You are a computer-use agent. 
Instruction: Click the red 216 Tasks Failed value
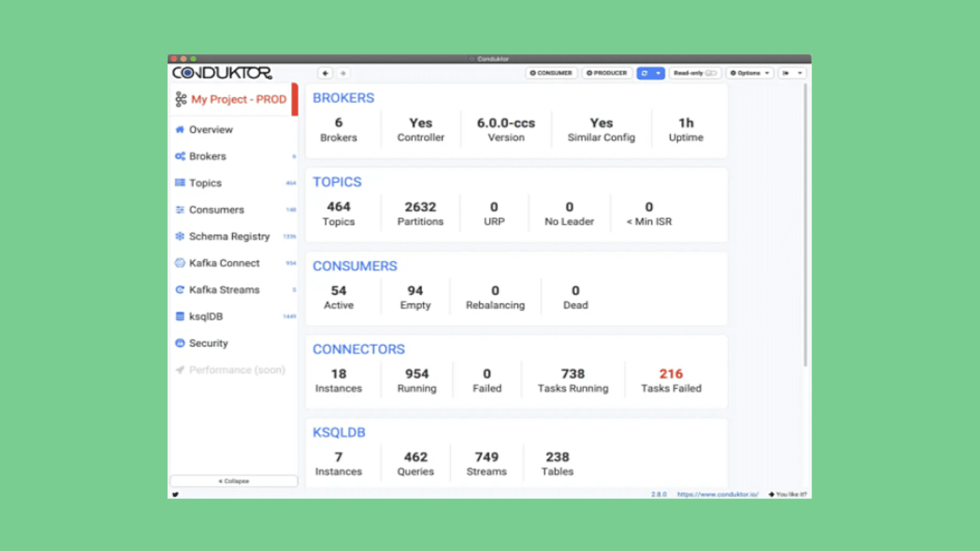coord(671,374)
